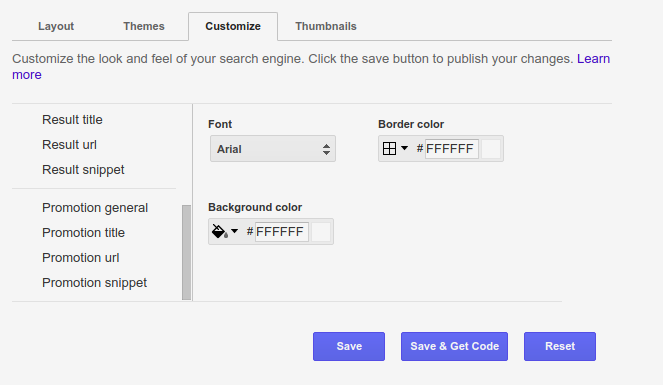Open the Learn more link

[x=593, y=59]
